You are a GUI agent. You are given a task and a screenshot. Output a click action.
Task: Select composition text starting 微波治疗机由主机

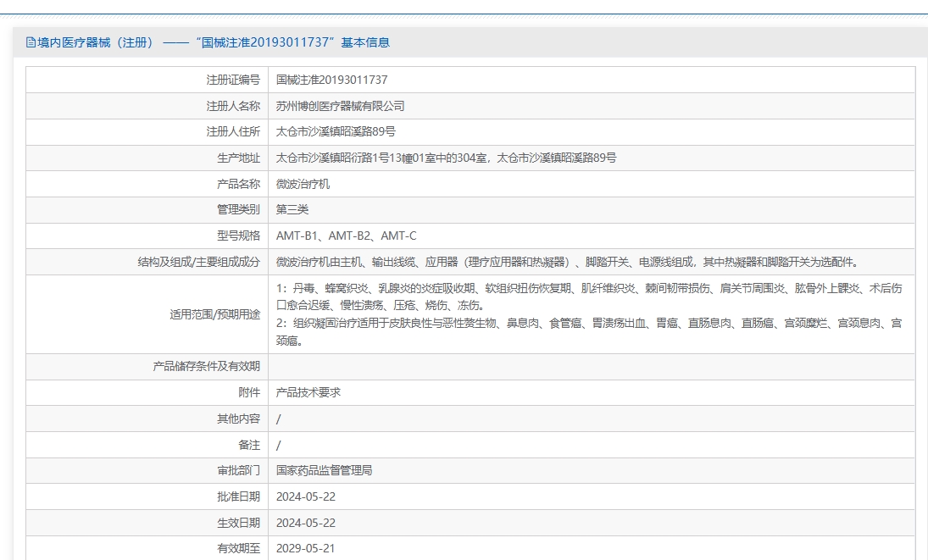tap(568, 262)
